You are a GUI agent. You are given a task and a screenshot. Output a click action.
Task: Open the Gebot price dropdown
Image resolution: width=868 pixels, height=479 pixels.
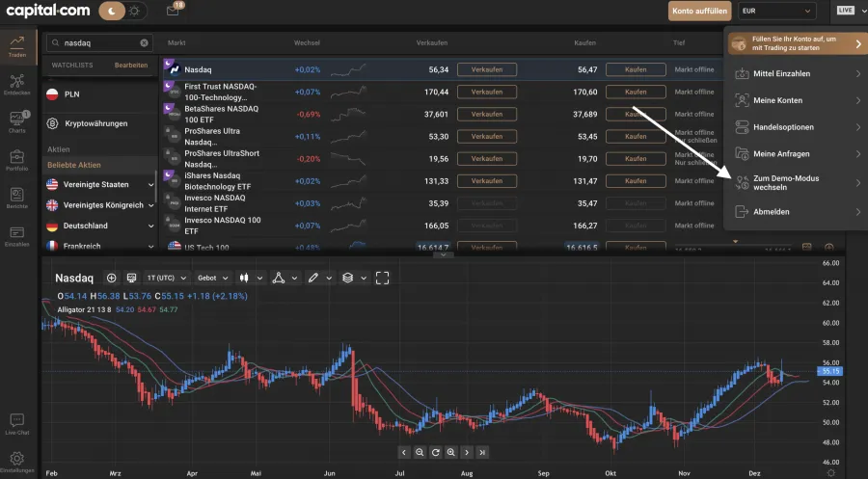point(213,278)
